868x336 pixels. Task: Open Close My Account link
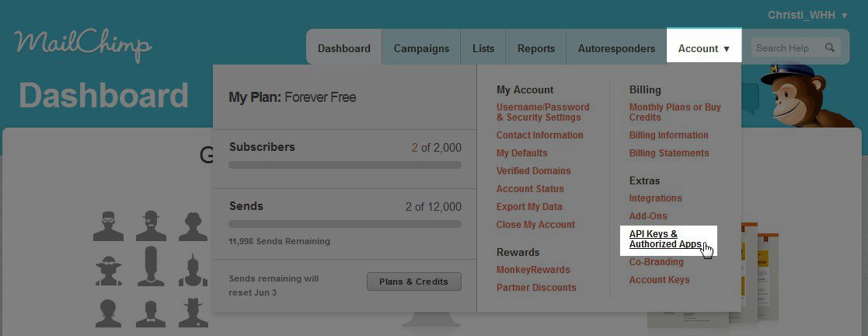(x=535, y=225)
